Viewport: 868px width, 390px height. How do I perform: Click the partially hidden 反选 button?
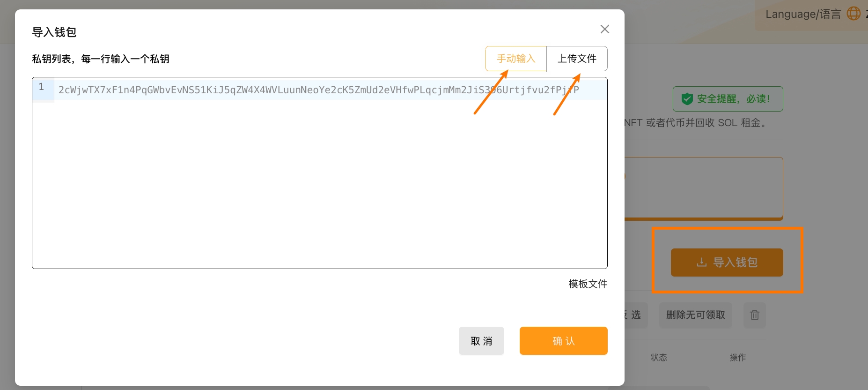pyautogui.click(x=635, y=315)
